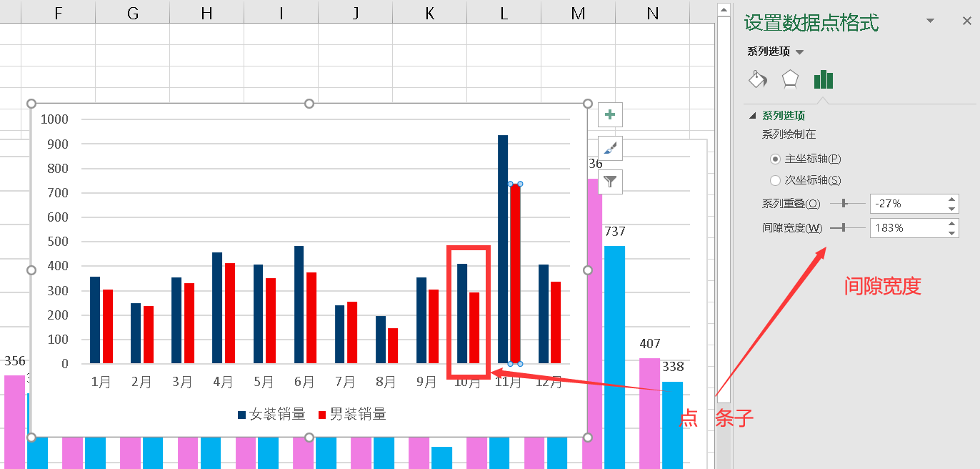
Task: Decrease the 间隙宽度 value with down spinner
Action: tap(952, 233)
